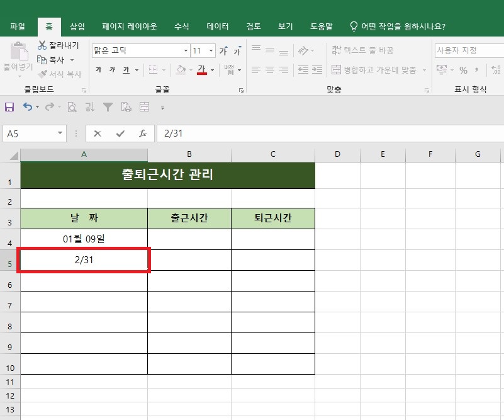Click the decrease indent icon
The height and width of the screenshot is (420, 504).
303,69
